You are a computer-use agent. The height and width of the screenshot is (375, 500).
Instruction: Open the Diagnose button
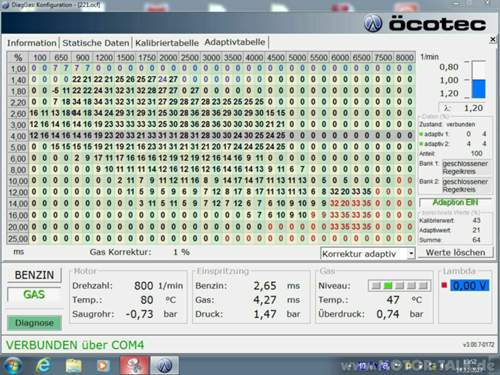point(34,323)
